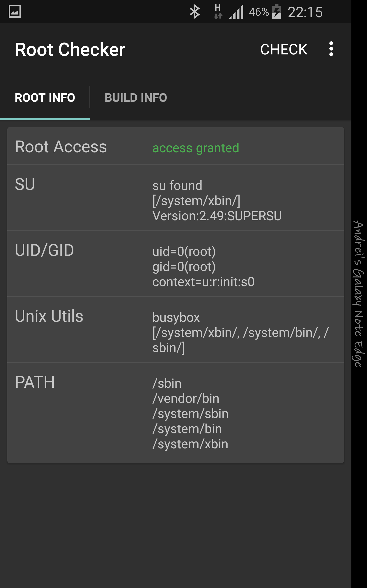Tap the UID/GID row label

[x=44, y=250]
